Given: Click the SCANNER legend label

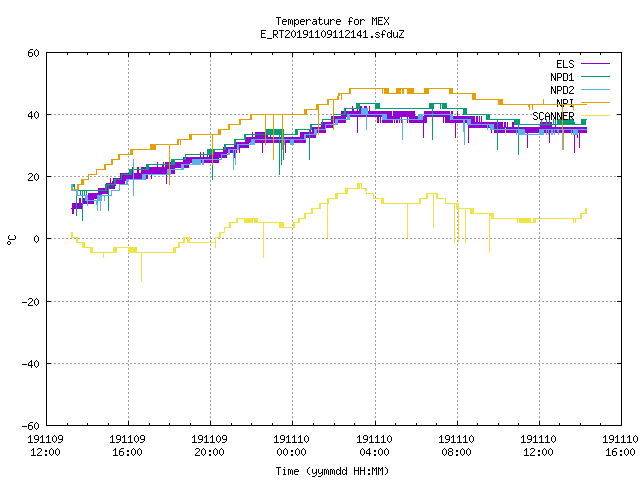Looking at the screenshot, I should [553, 116].
